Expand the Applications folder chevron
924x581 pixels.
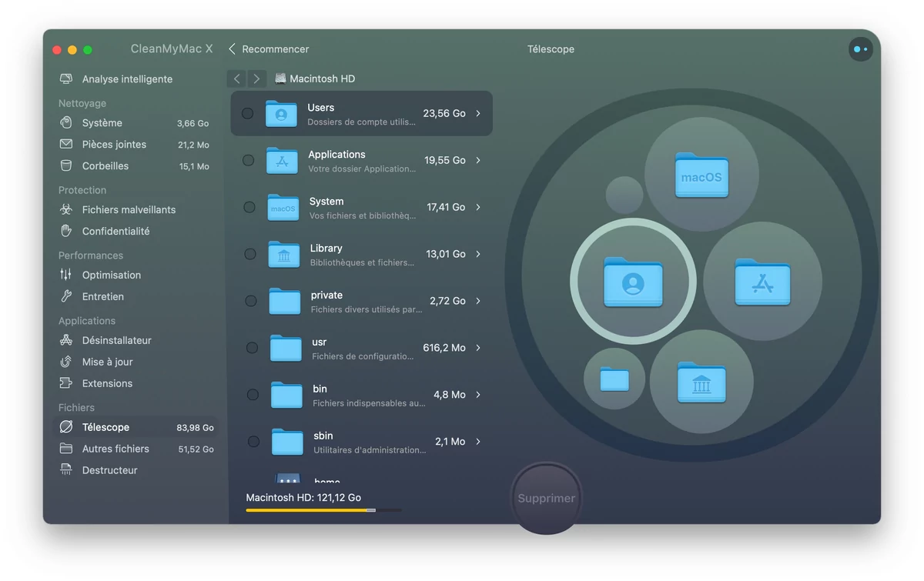point(478,161)
